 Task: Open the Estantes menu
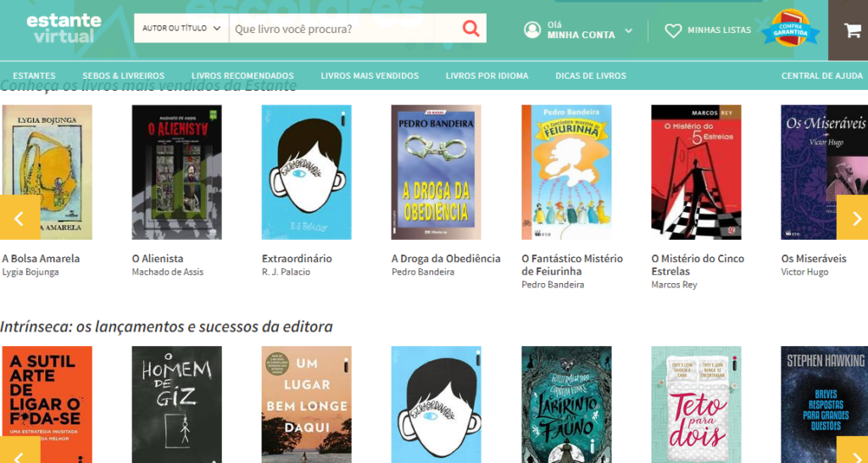(34, 75)
